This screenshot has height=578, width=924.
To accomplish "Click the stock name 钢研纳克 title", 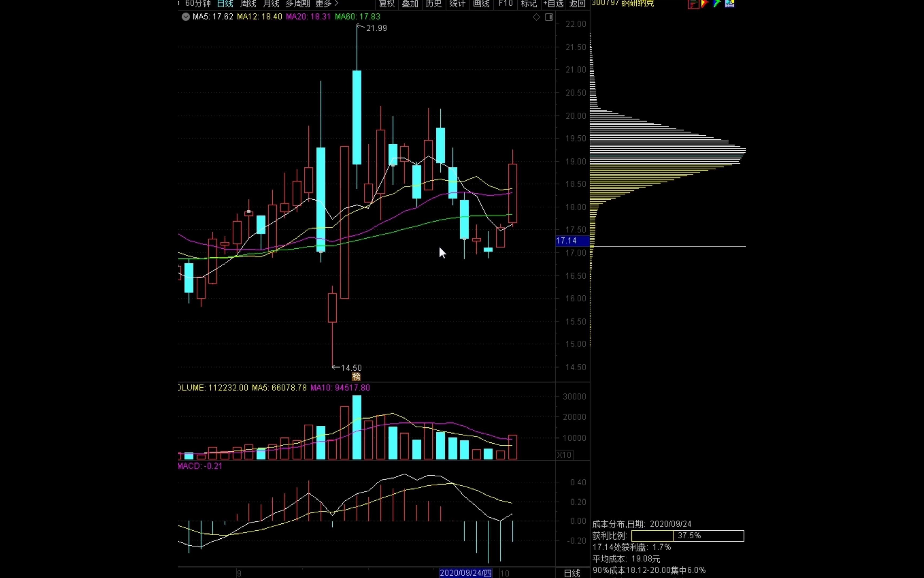I will (x=638, y=3).
